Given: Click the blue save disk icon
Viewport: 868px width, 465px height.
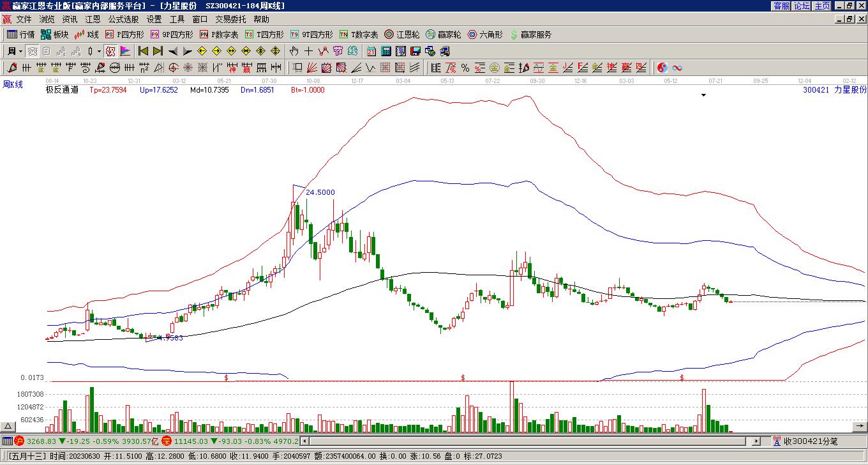Looking at the screenshot, I should tap(415, 51).
